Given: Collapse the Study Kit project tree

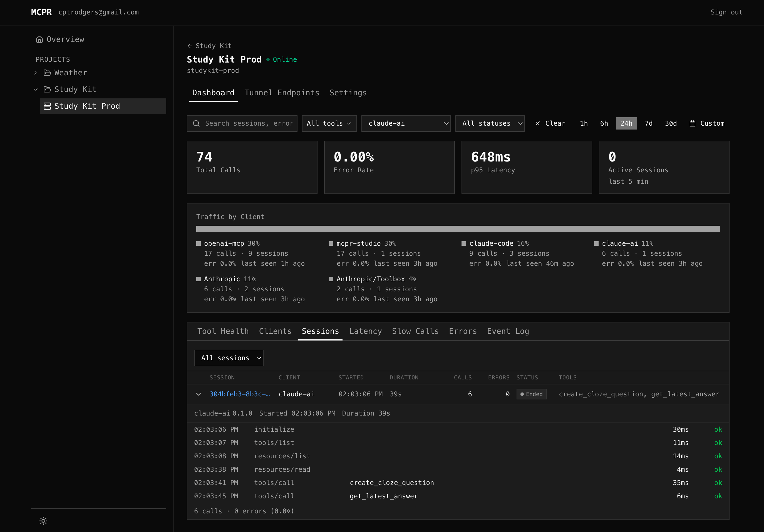Looking at the screenshot, I should (x=36, y=89).
